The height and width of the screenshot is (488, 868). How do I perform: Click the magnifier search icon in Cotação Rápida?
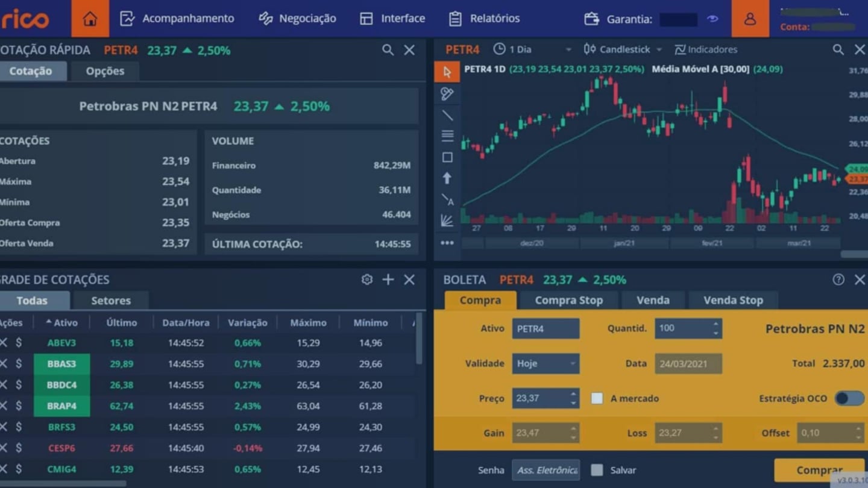coord(388,51)
